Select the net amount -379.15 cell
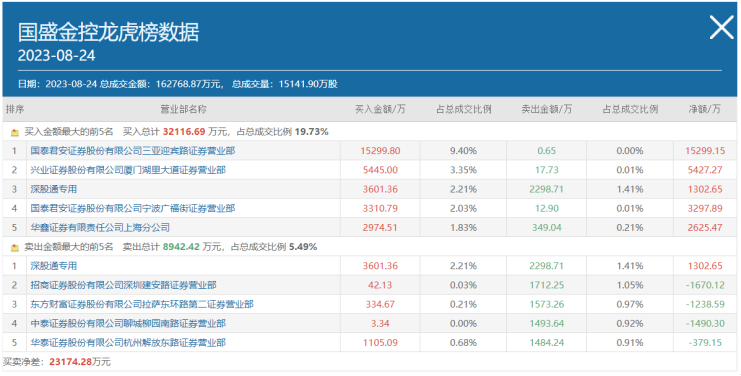This screenshot has height=376, width=741. (x=705, y=342)
